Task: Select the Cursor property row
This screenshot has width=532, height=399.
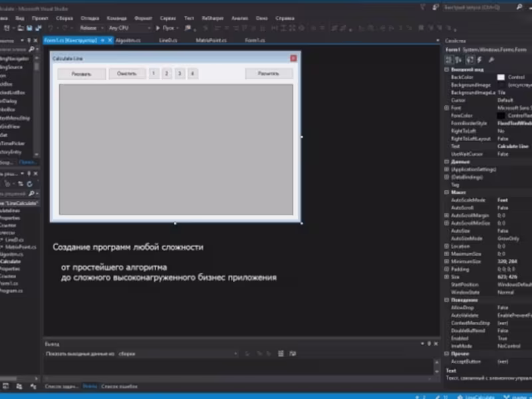Action: (489, 100)
